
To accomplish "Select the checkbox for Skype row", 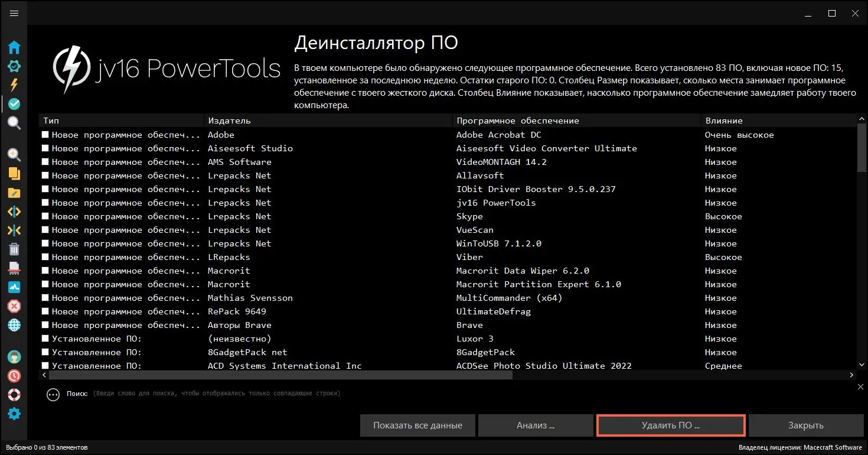I will click(45, 216).
